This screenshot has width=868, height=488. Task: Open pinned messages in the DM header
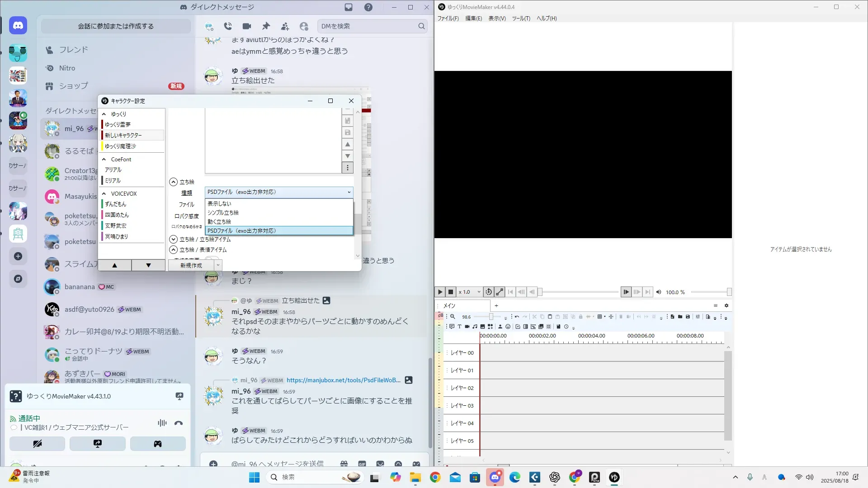click(x=266, y=26)
